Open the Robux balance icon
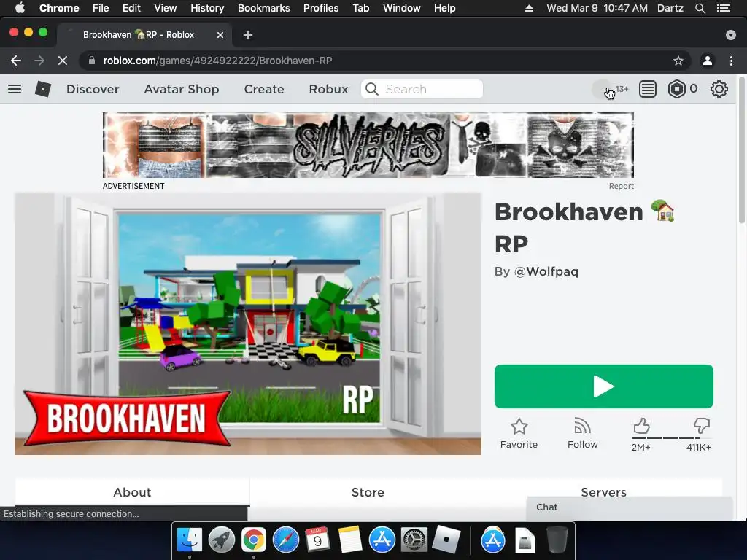 tap(676, 89)
